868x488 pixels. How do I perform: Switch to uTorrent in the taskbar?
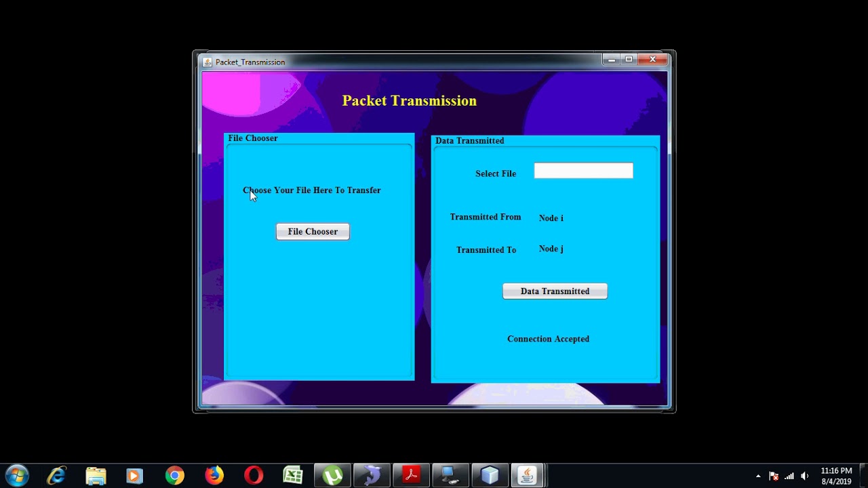[332, 476]
